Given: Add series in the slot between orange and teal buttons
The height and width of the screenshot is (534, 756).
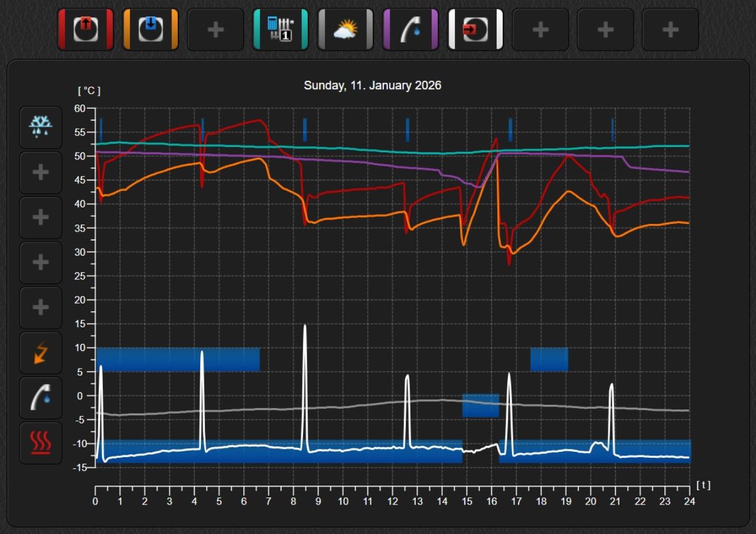Looking at the screenshot, I should pyautogui.click(x=216, y=30).
